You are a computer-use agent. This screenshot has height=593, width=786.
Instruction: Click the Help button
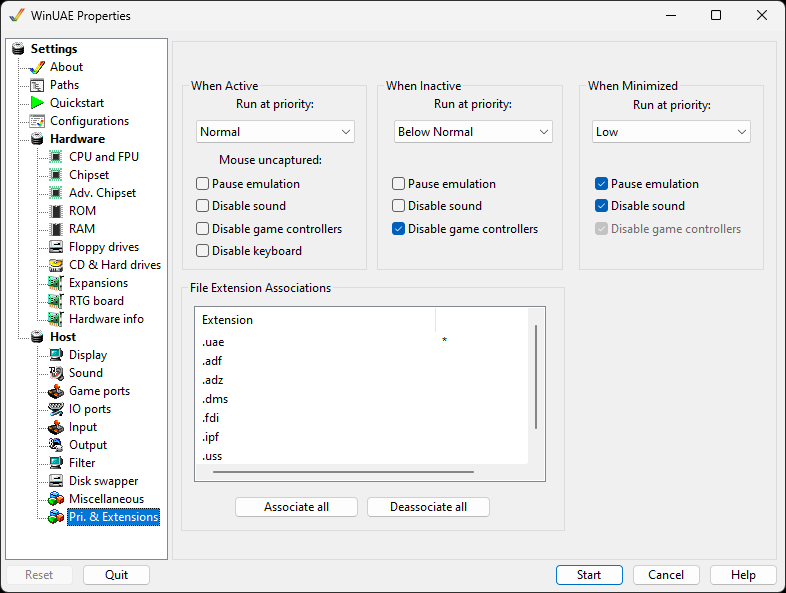pos(743,575)
